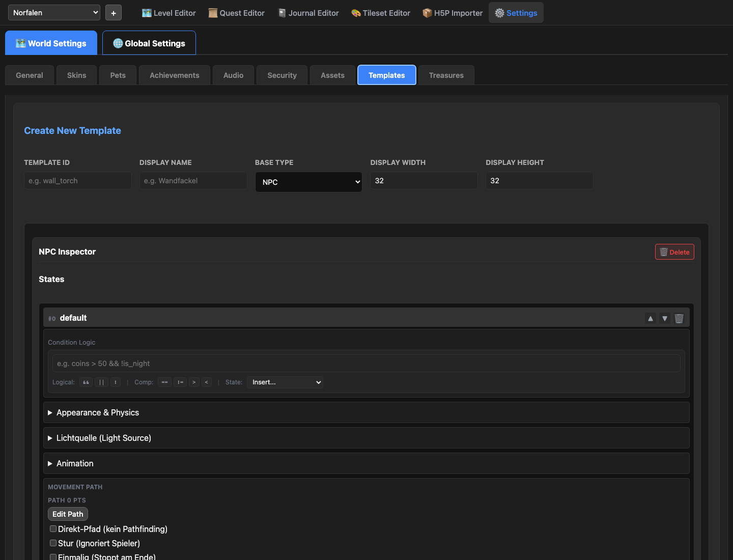The width and height of the screenshot is (733, 560).
Task: Move the default state down
Action: pos(664,318)
